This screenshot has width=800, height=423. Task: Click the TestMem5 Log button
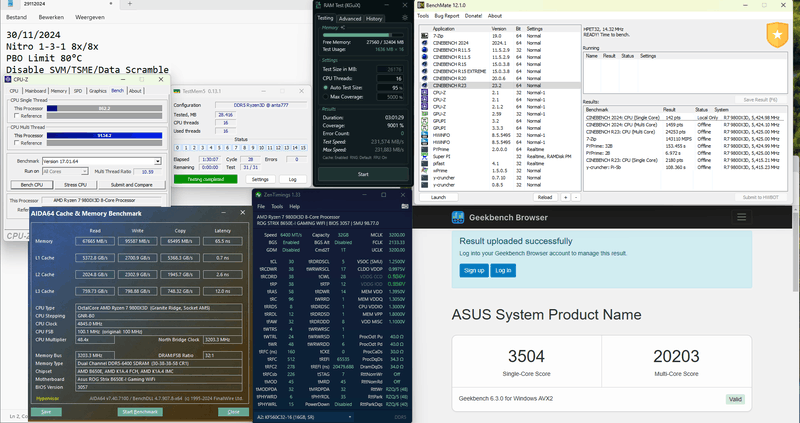pyautogui.click(x=292, y=179)
